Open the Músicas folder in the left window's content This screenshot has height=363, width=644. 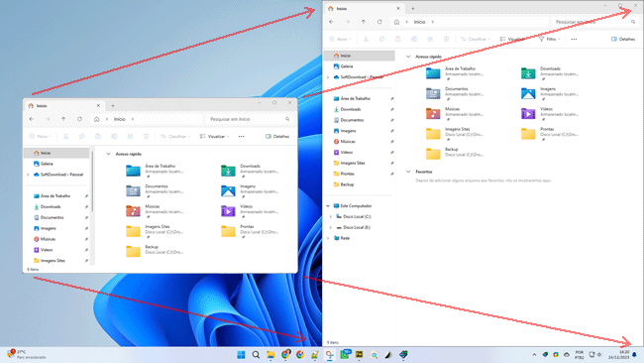[x=133, y=211]
